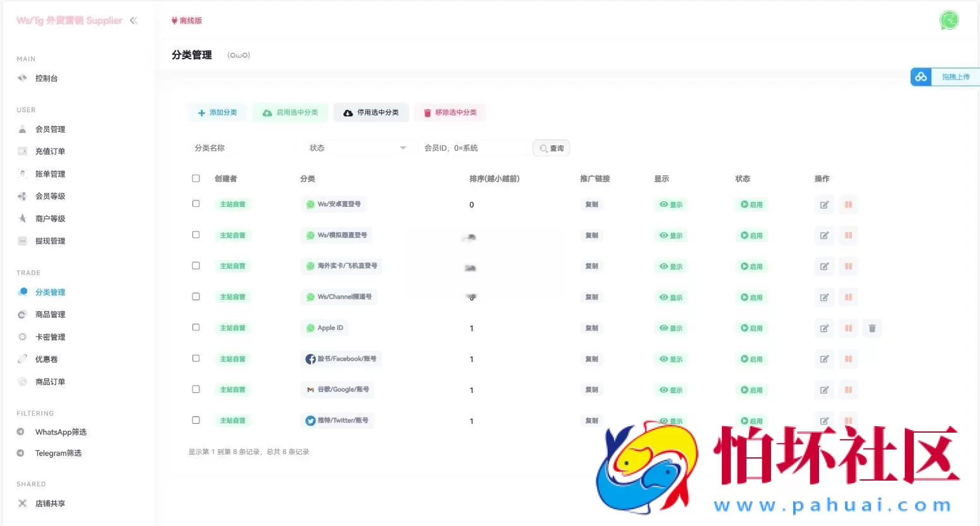Check the Apple ID row checkbox
980x526 pixels.
point(196,327)
